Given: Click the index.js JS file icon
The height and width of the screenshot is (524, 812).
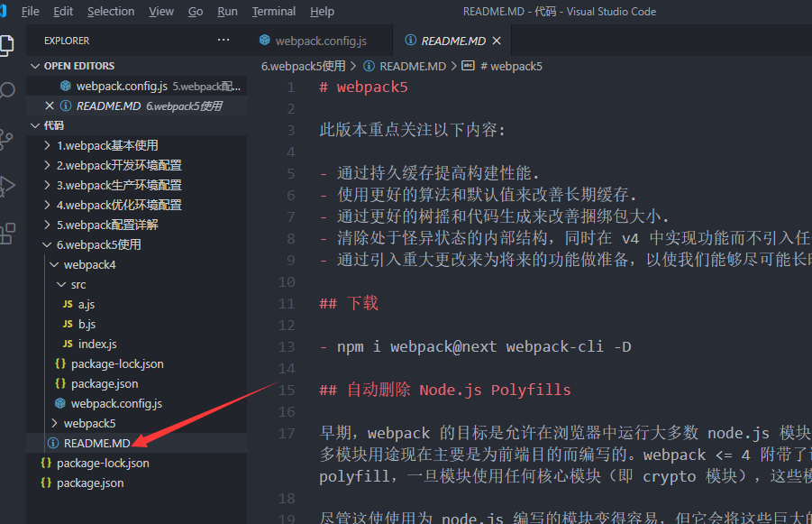Looking at the screenshot, I should [x=68, y=344].
